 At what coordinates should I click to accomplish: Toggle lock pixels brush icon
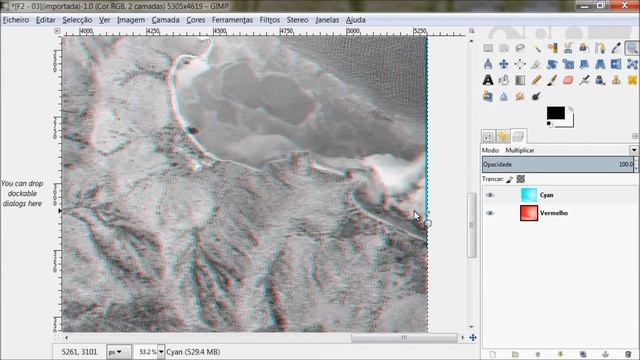509,179
